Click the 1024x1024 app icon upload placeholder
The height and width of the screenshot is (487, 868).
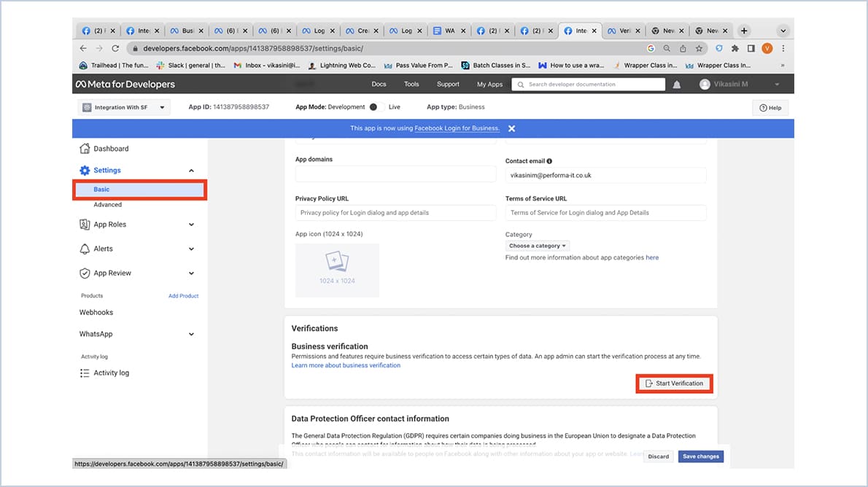[336, 270]
